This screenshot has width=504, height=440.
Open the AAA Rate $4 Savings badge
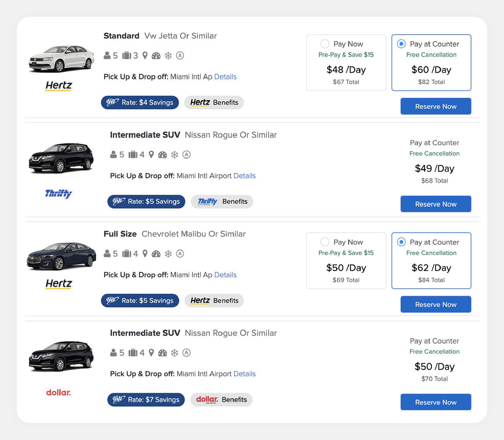tap(140, 102)
